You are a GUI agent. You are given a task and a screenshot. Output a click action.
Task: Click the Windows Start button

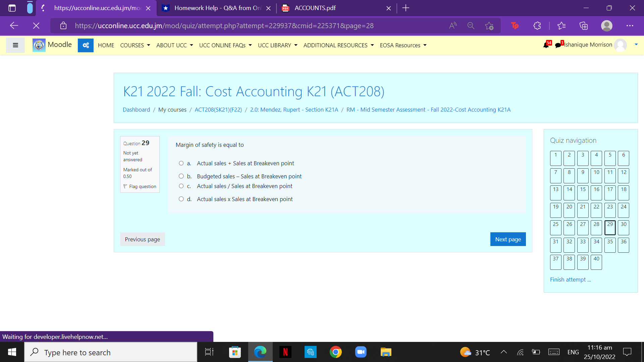(x=11, y=352)
